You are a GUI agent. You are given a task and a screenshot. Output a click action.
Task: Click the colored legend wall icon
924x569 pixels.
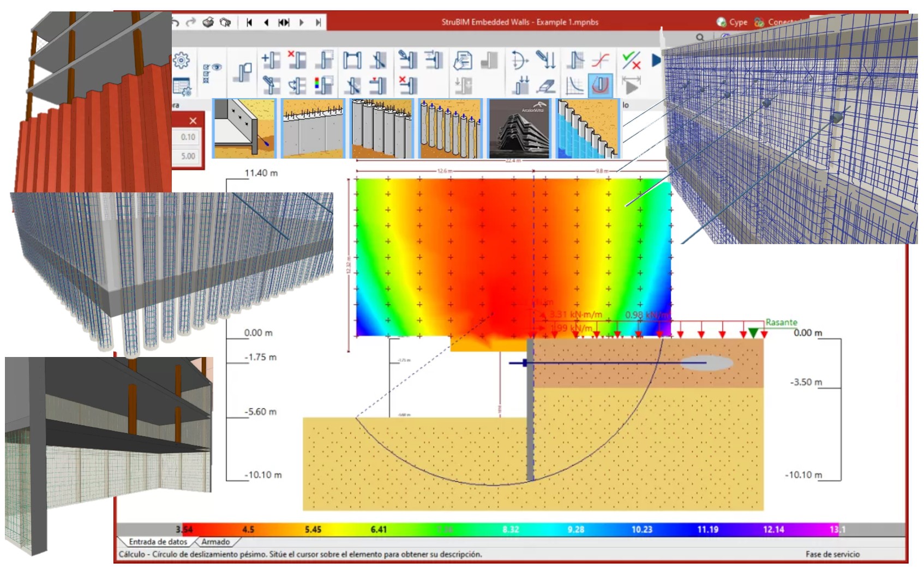[323, 86]
